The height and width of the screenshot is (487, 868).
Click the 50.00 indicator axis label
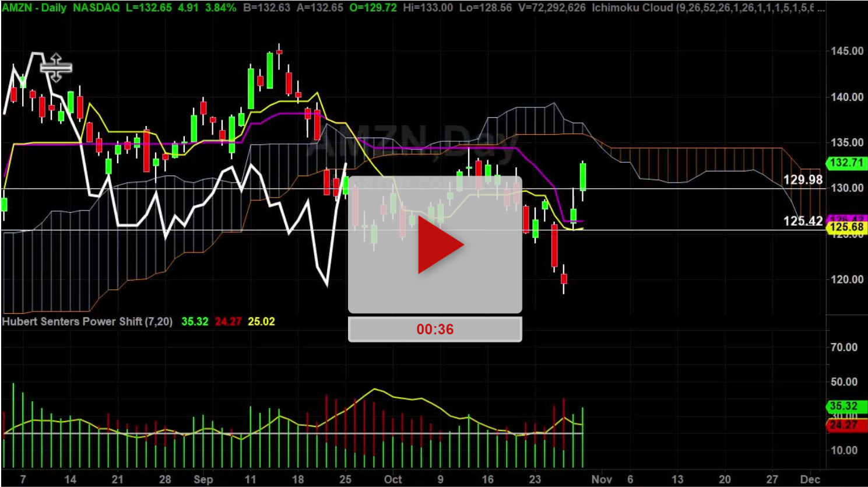coord(844,382)
